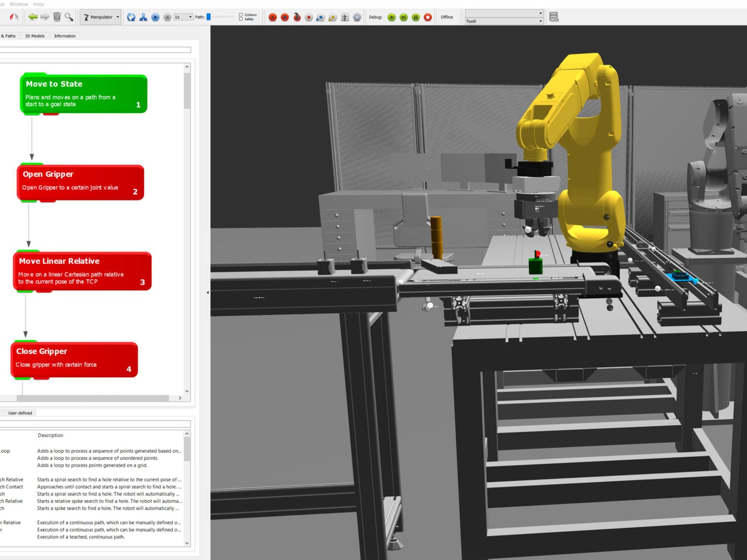747x560 pixels.
Task: Switch to the Information tab
Action: [x=65, y=36]
